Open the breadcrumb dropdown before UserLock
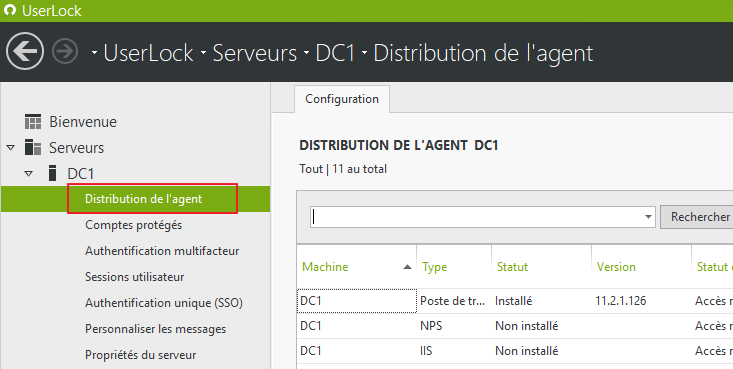The width and height of the screenshot is (733, 369). point(94,53)
